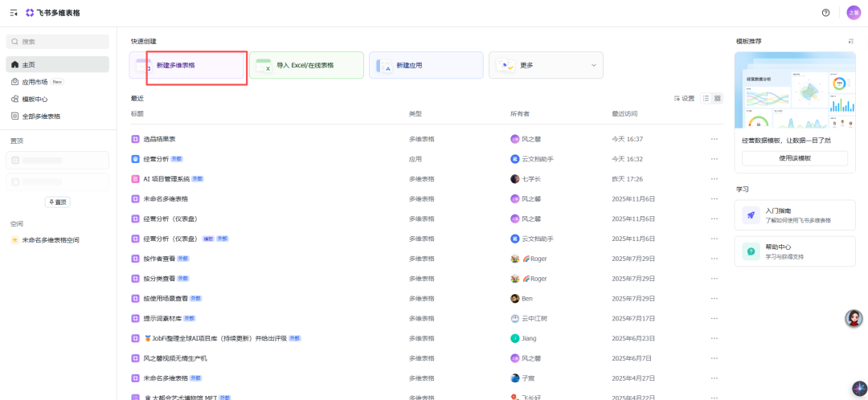Screen dimensions: 868x400
Task: Click the file icon of 选品结果表
Action: [x=135, y=139]
